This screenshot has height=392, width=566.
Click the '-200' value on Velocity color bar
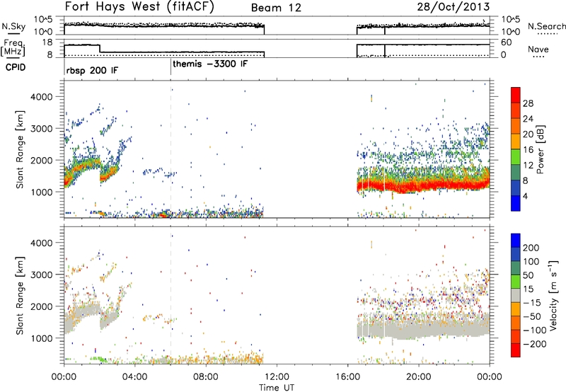click(x=534, y=344)
